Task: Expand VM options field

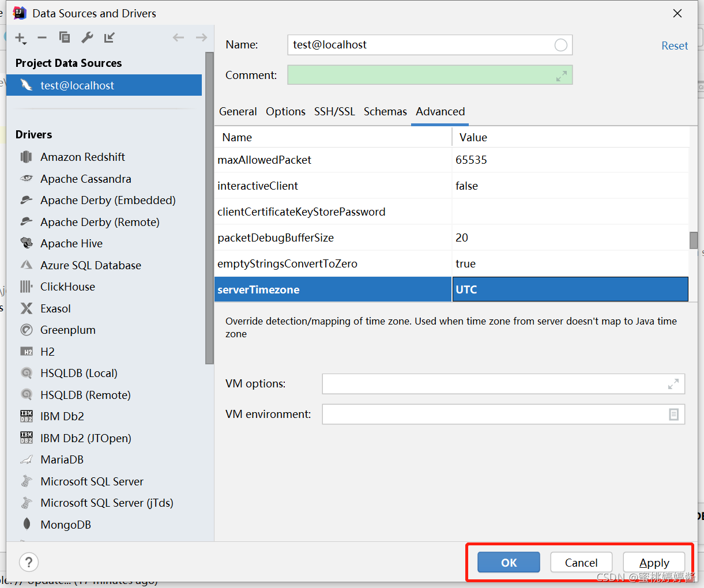Action: tap(673, 384)
